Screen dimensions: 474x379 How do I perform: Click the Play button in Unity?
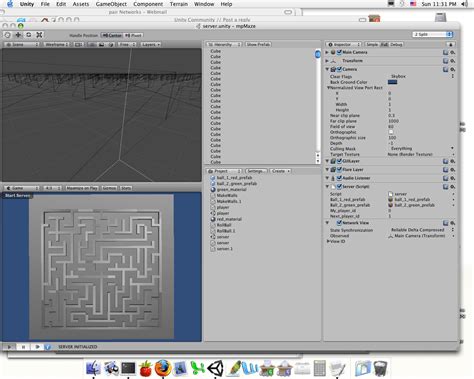[x=9, y=347]
